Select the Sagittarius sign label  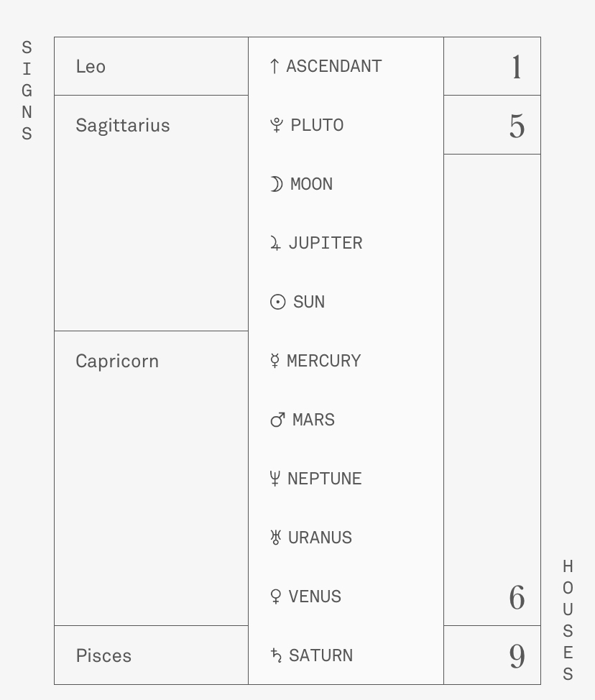tap(123, 126)
